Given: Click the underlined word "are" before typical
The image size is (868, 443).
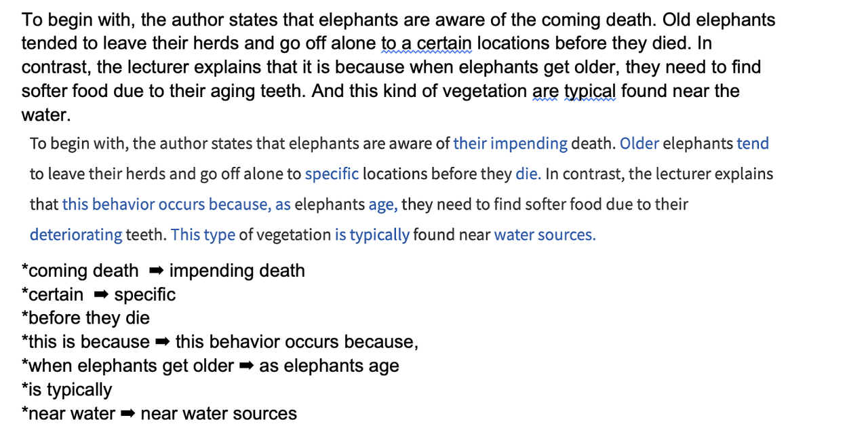Looking at the screenshot, I should click(x=545, y=92).
